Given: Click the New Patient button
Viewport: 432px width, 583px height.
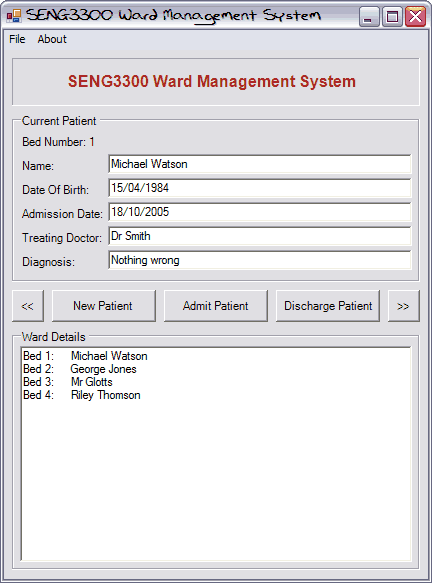Looking at the screenshot, I should click(x=104, y=306).
